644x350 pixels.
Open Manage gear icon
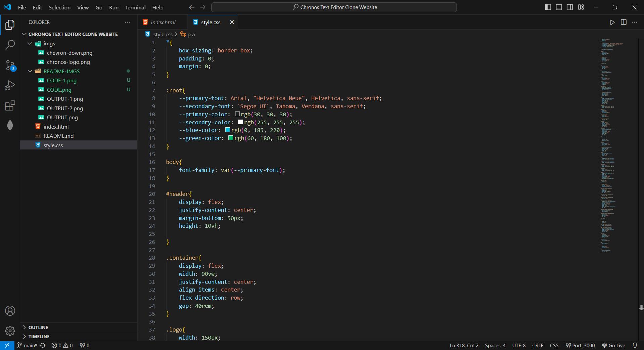tap(10, 331)
